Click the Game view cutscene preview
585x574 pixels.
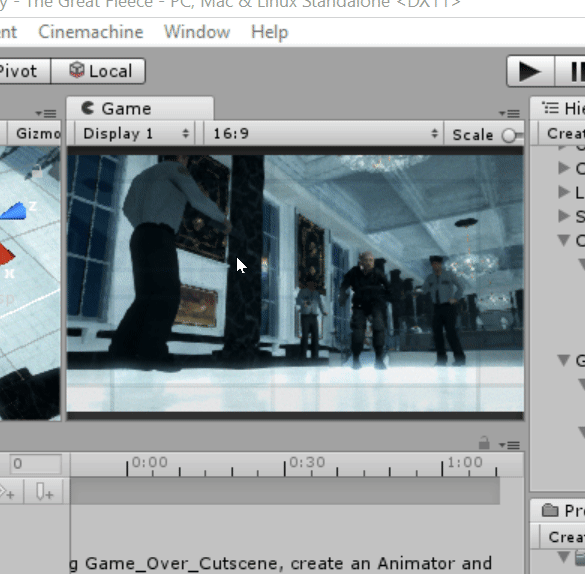tap(295, 283)
